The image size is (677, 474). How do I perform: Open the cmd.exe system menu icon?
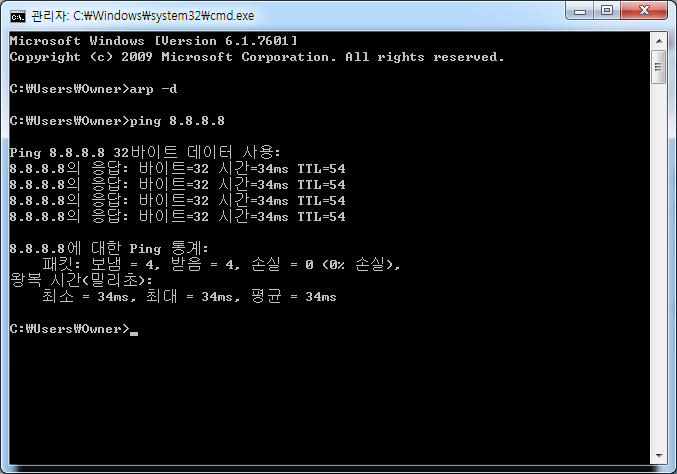pyautogui.click(x=18, y=16)
